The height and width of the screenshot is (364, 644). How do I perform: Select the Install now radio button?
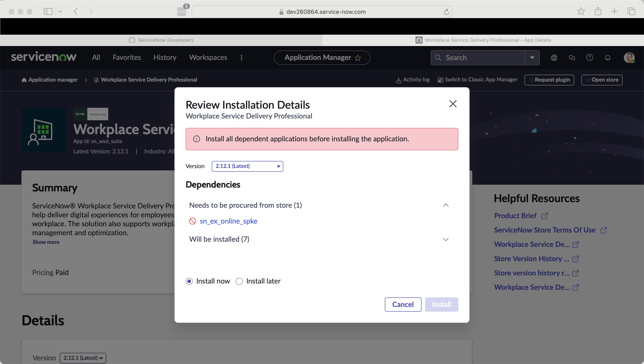tap(189, 281)
